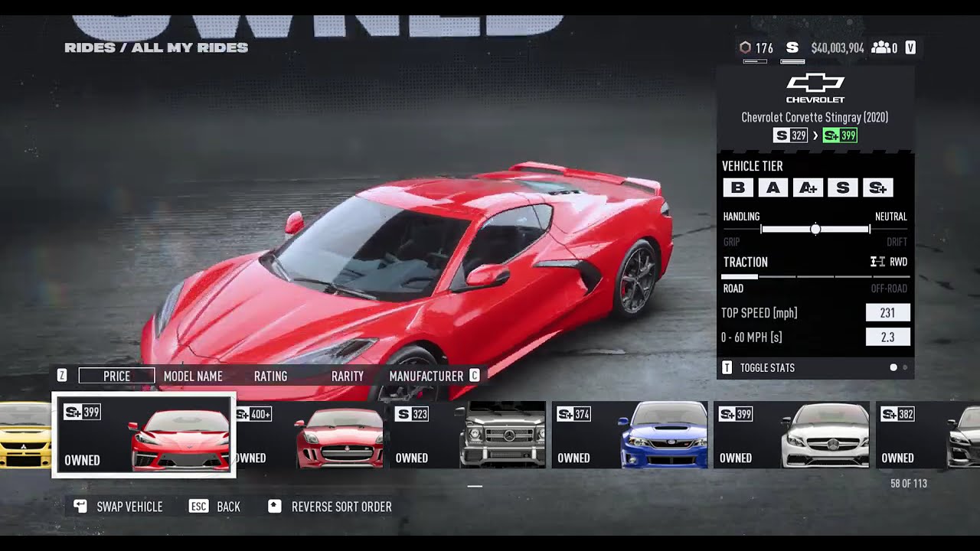Sort rides by Price
This screenshot has height=551, width=980.
(x=116, y=376)
